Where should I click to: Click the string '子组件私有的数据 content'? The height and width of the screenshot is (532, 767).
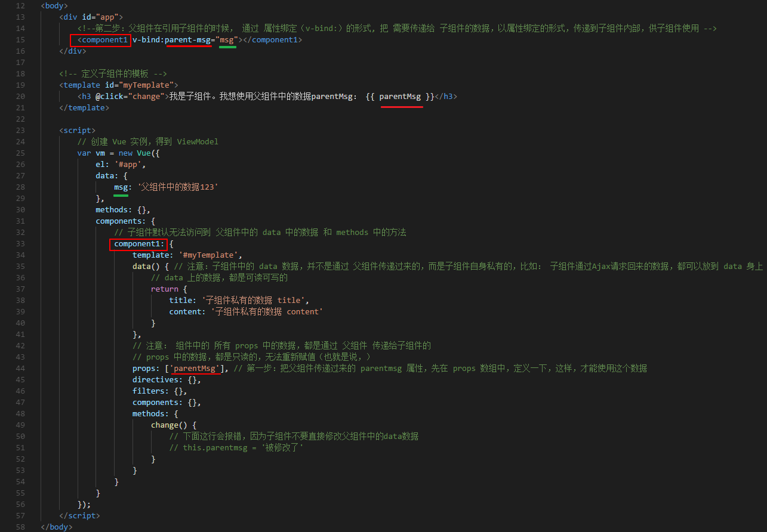coord(267,312)
